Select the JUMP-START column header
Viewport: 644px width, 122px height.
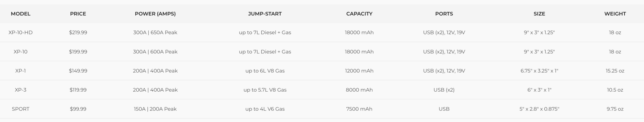point(265,14)
